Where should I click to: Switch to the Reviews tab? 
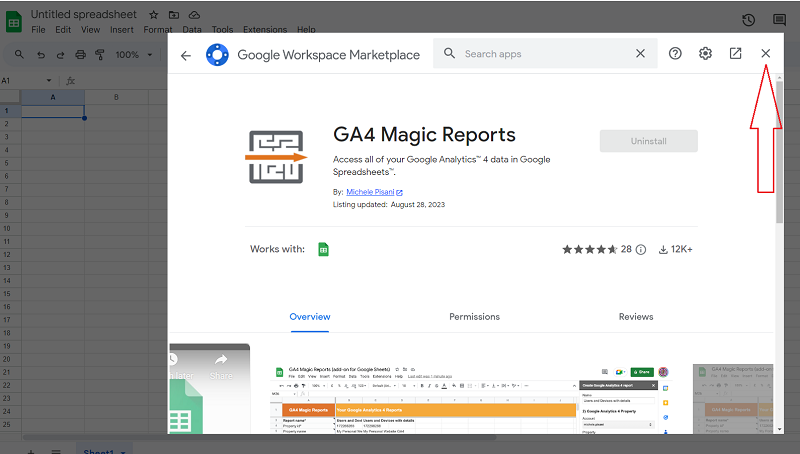[636, 317]
